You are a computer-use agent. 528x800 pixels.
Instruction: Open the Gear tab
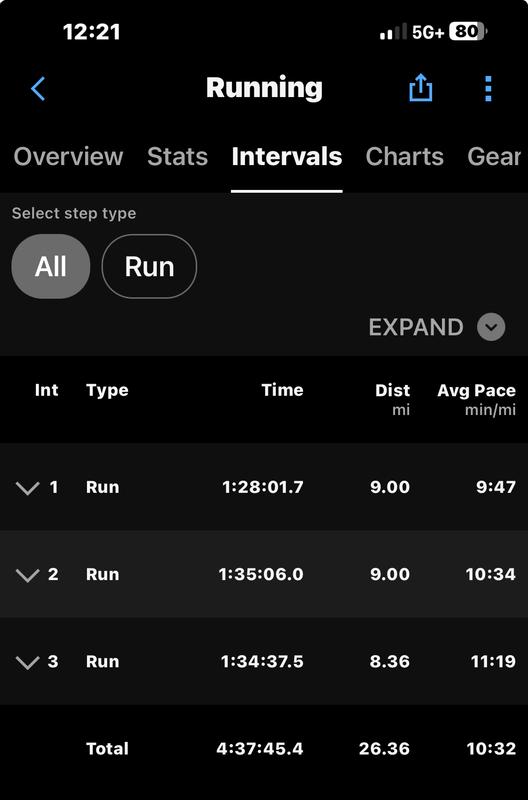click(494, 156)
